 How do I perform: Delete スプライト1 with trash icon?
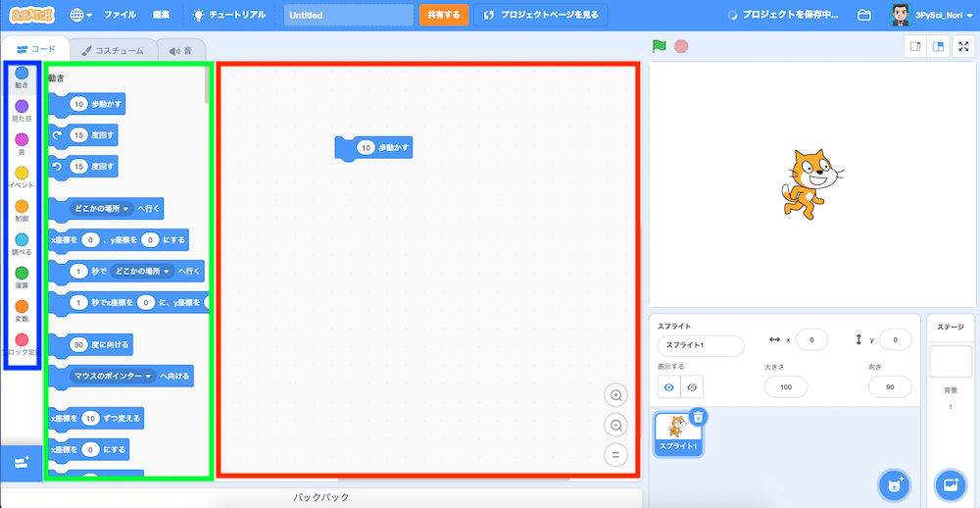pyautogui.click(x=699, y=416)
